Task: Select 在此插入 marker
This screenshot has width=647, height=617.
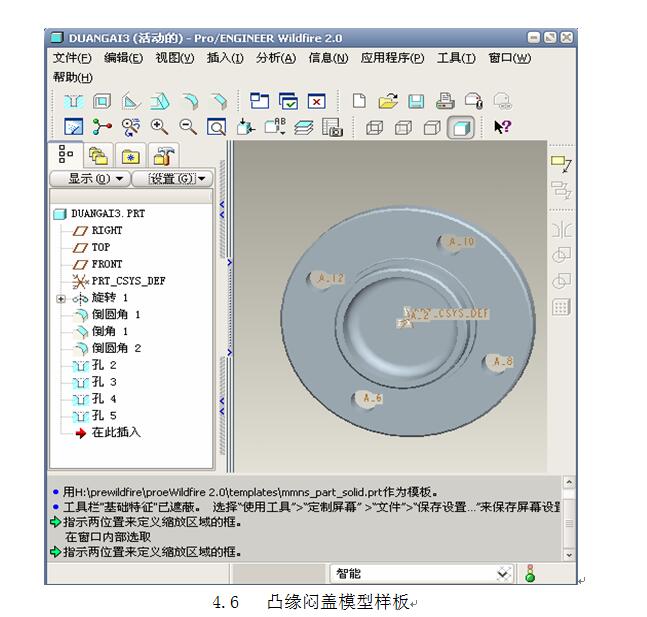Action: [108, 433]
